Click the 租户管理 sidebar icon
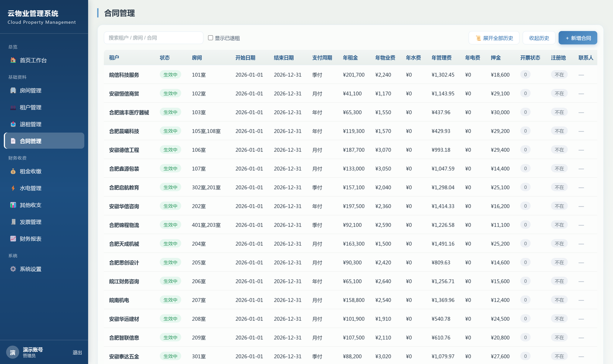 pyautogui.click(x=13, y=107)
